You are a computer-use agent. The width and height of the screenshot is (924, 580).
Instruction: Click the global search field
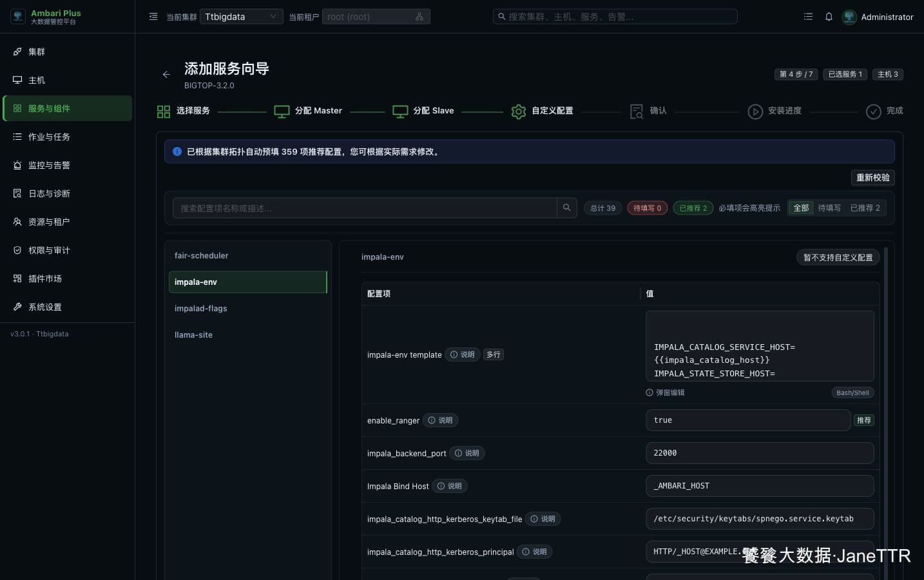pyautogui.click(x=615, y=17)
